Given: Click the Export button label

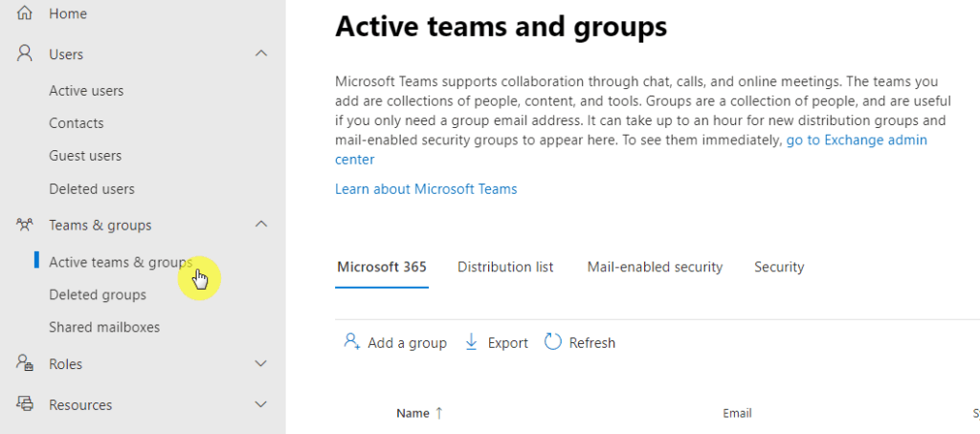Looking at the screenshot, I should click(x=507, y=343).
